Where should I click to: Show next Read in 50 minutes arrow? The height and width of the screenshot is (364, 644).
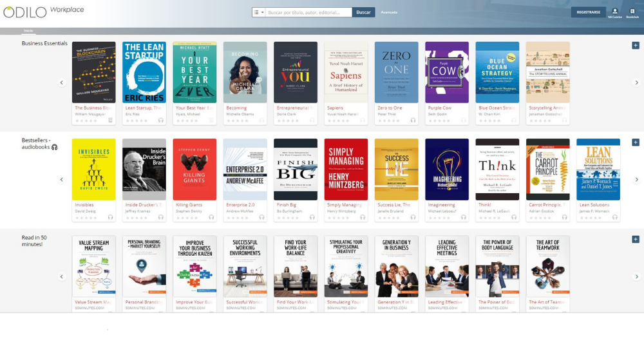coord(637,276)
